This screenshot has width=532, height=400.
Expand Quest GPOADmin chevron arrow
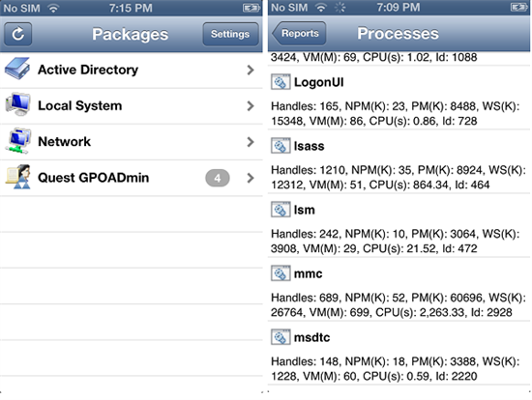[x=251, y=178]
